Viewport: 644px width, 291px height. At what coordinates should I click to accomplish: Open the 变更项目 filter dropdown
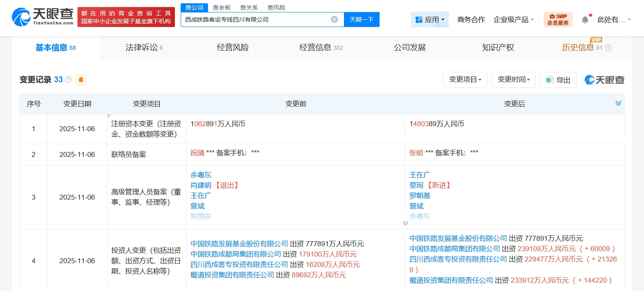click(x=465, y=80)
